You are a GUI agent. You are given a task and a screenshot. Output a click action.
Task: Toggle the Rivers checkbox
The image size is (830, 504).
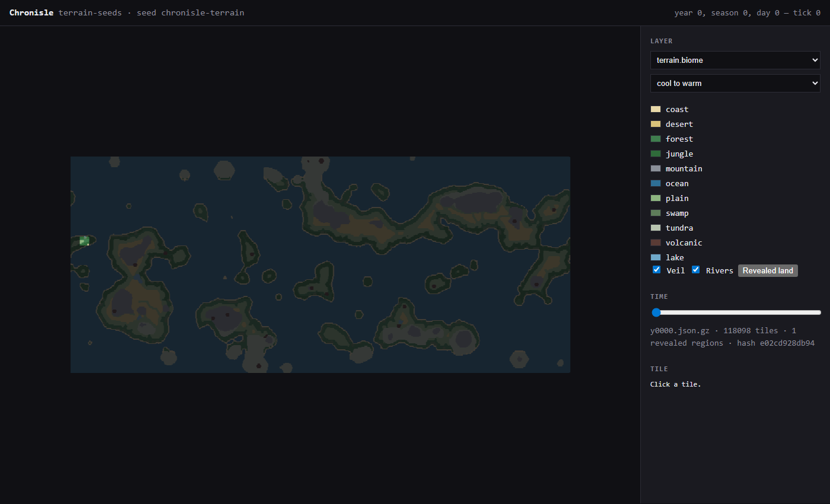point(696,270)
